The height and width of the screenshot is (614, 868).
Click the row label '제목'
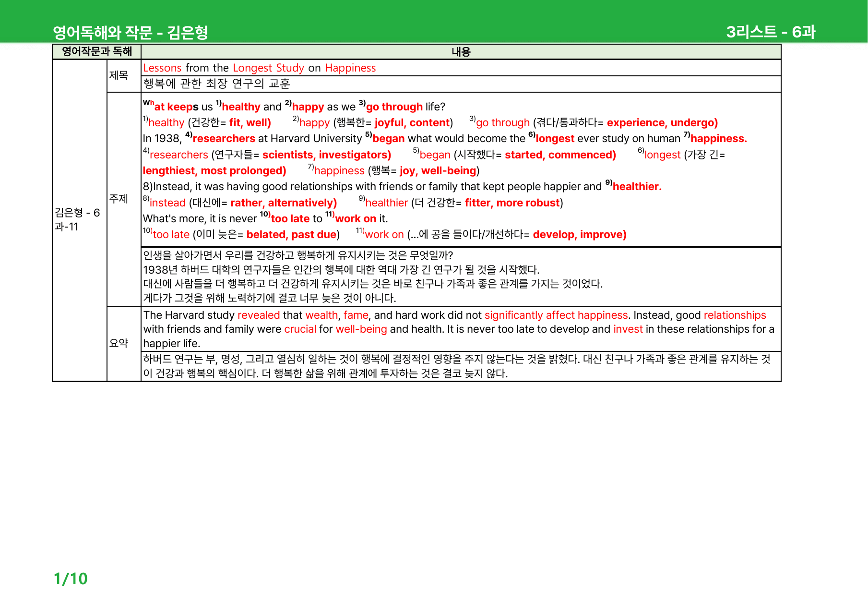119,75
